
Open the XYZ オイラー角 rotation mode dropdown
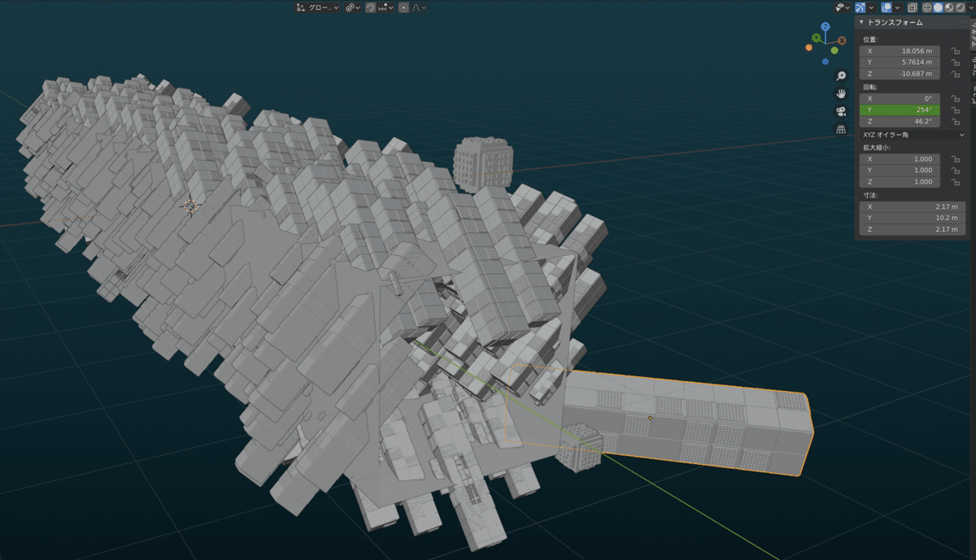click(913, 134)
